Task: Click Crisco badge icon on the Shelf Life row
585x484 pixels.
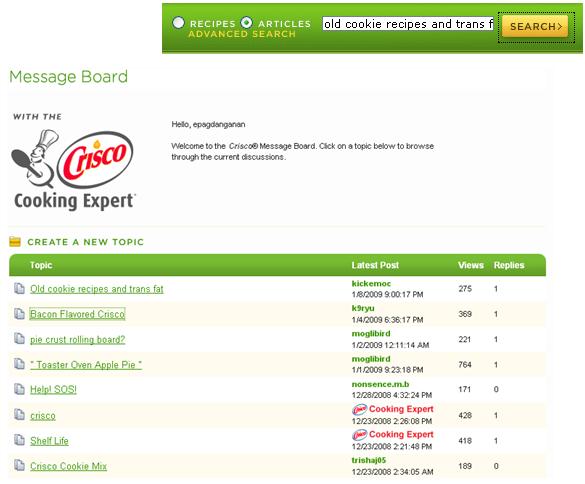Action: point(360,435)
